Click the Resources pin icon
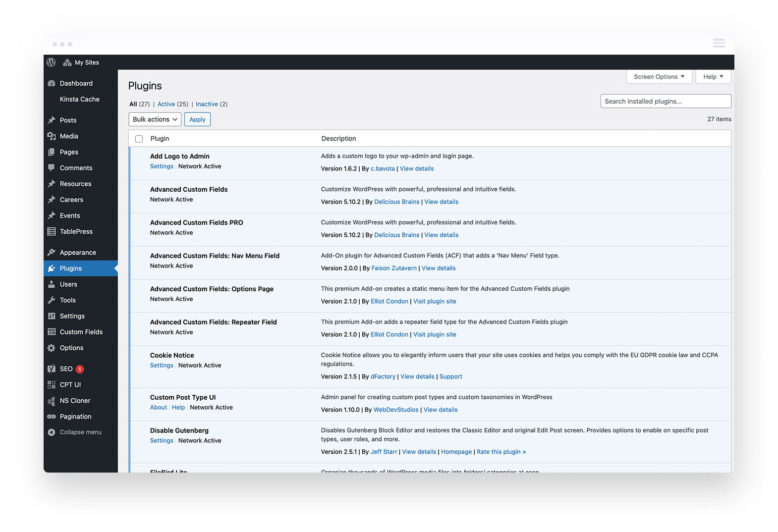The height and width of the screenshot is (532, 778). tap(52, 184)
